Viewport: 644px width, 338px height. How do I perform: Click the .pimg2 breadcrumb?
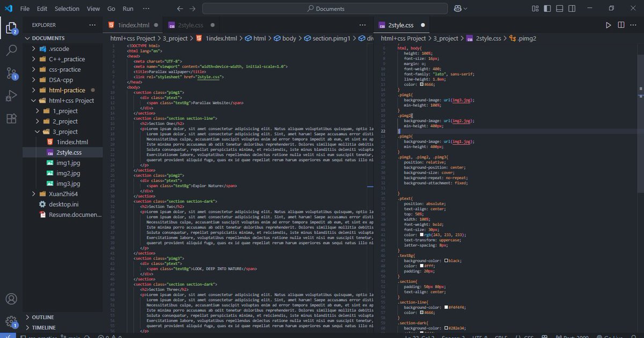pos(523,38)
